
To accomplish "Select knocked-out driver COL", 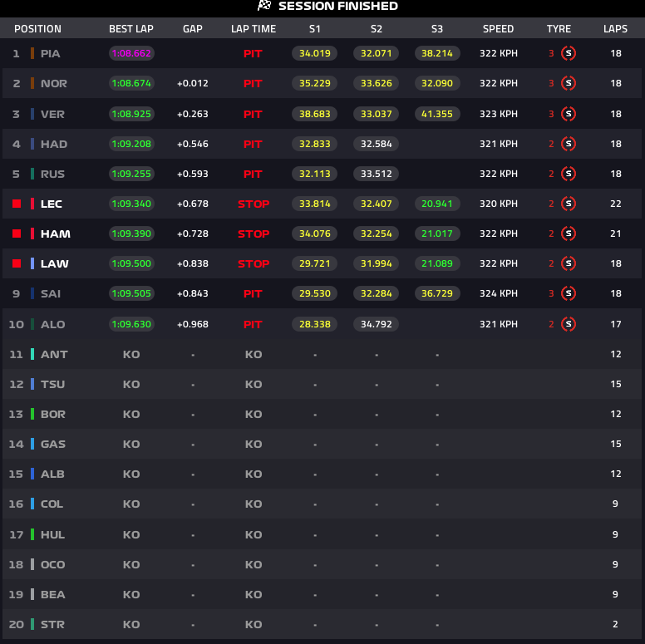I will click(x=52, y=504).
